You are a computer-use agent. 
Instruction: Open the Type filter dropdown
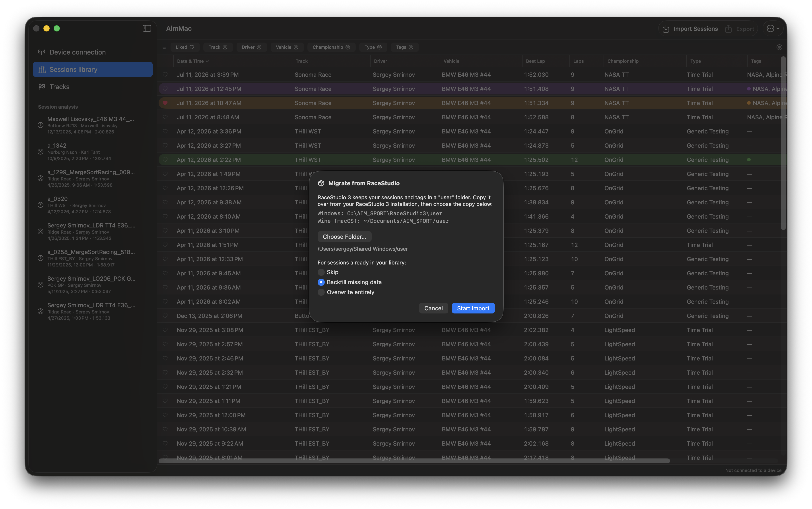[373, 47]
